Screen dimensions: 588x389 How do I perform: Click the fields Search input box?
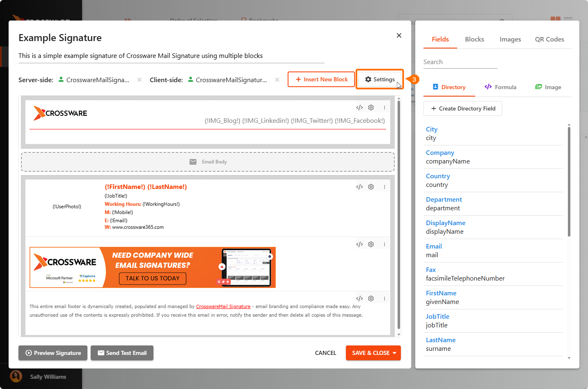pos(460,62)
